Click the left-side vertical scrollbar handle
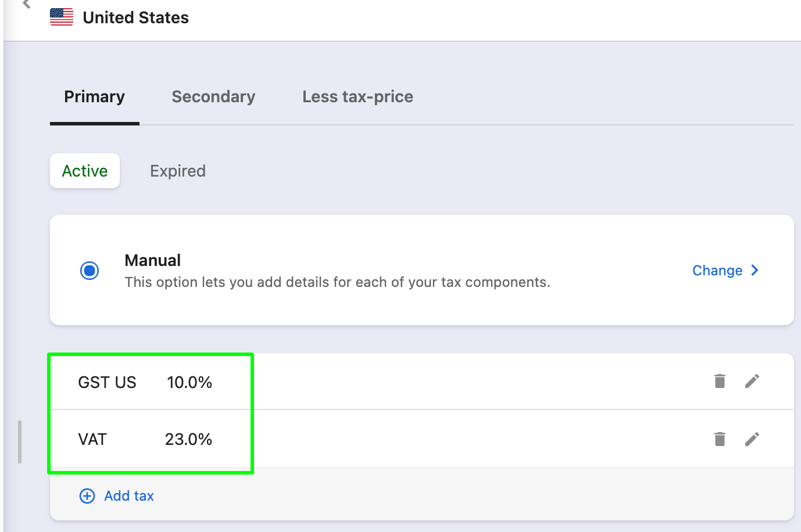Image resolution: width=801 pixels, height=532 pixels. click(20, 442)
